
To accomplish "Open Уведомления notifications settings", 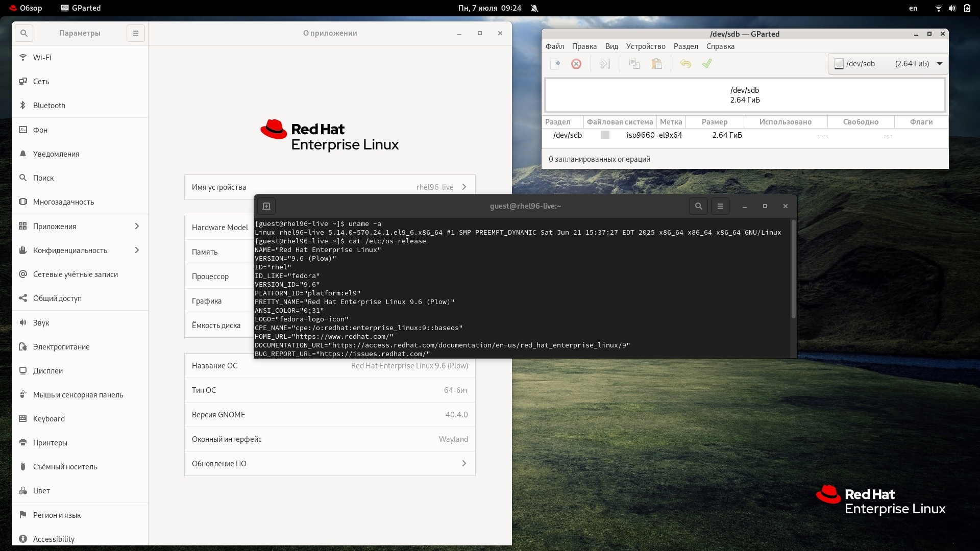I will 80,154.
